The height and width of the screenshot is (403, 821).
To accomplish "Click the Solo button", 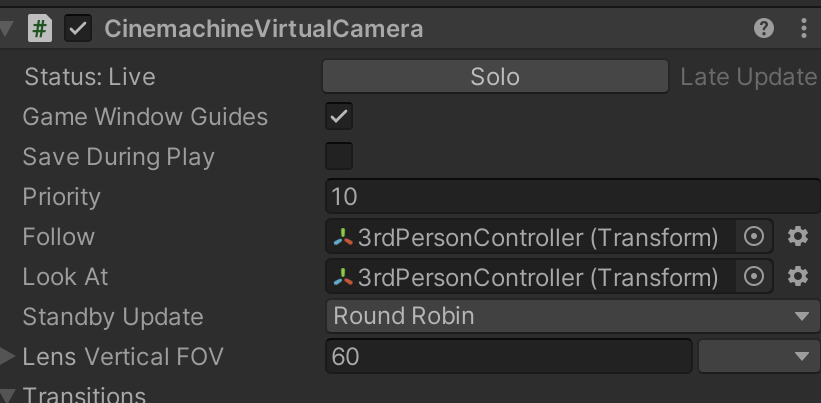I will point(495,77).
